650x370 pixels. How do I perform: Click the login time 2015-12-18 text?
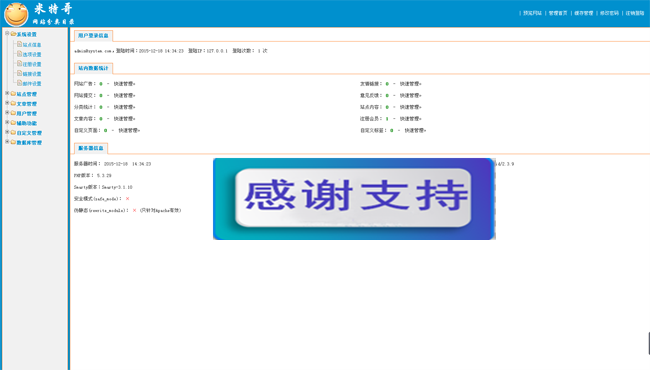coord(161,51)
